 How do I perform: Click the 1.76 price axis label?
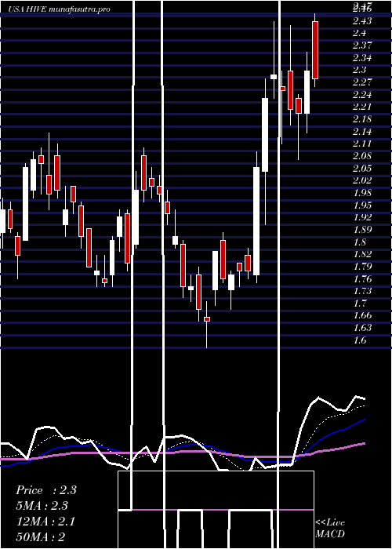pos(362,279)
